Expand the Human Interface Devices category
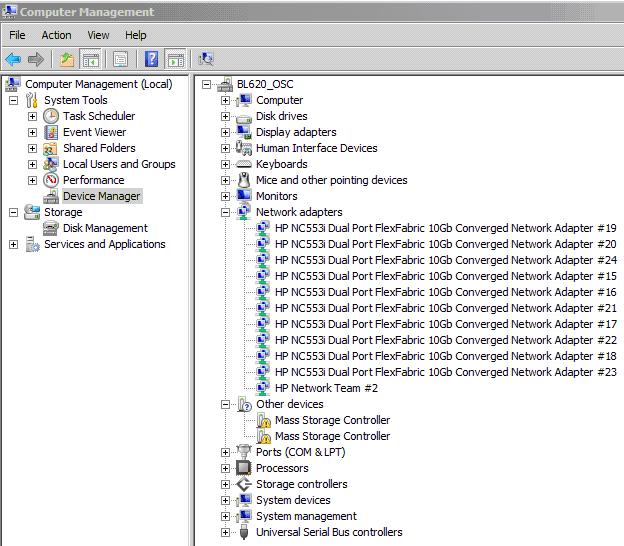The image size is (624, 546). click(225, 148)
